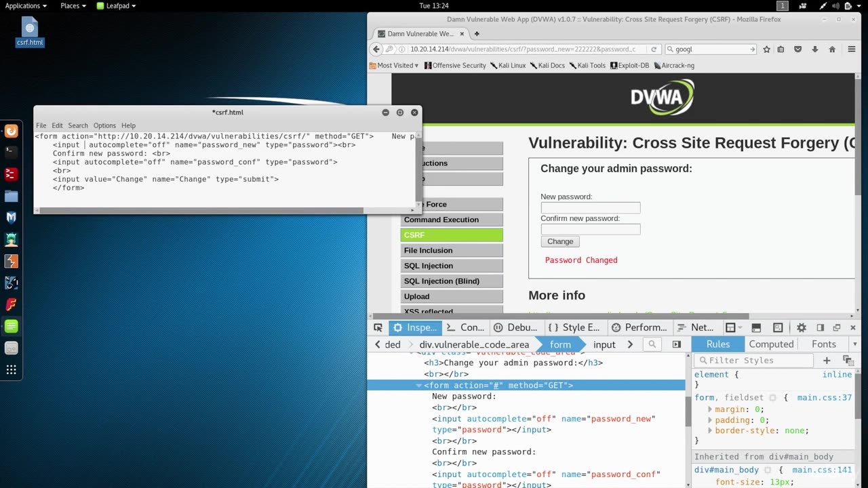This screenshot has height=488, width=868.
Task: Open the Exploit-DB bookmark
Action: click(x=629, y=66)
